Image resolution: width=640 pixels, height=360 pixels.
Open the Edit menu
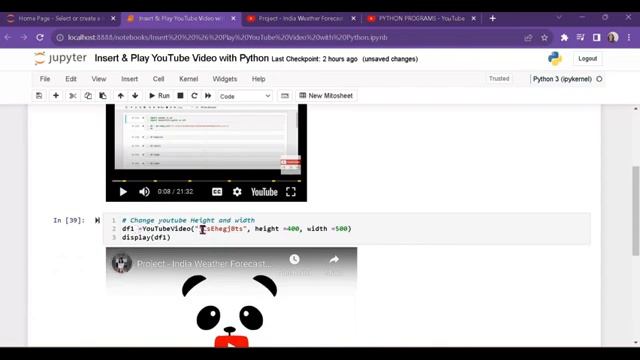71,79
